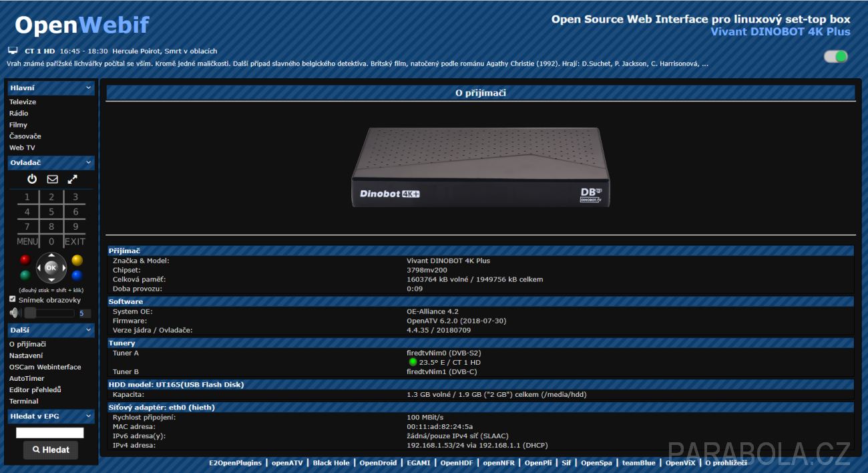
Task: Open O přijímači in Další menu
Action: [27, 344]
